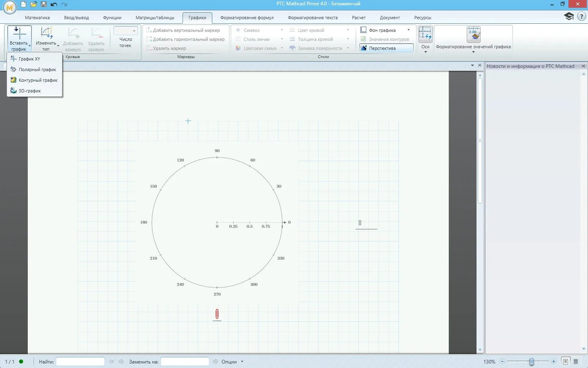
Task: Expand the Цвет кривой dropdown
Action: pos(348,30)
